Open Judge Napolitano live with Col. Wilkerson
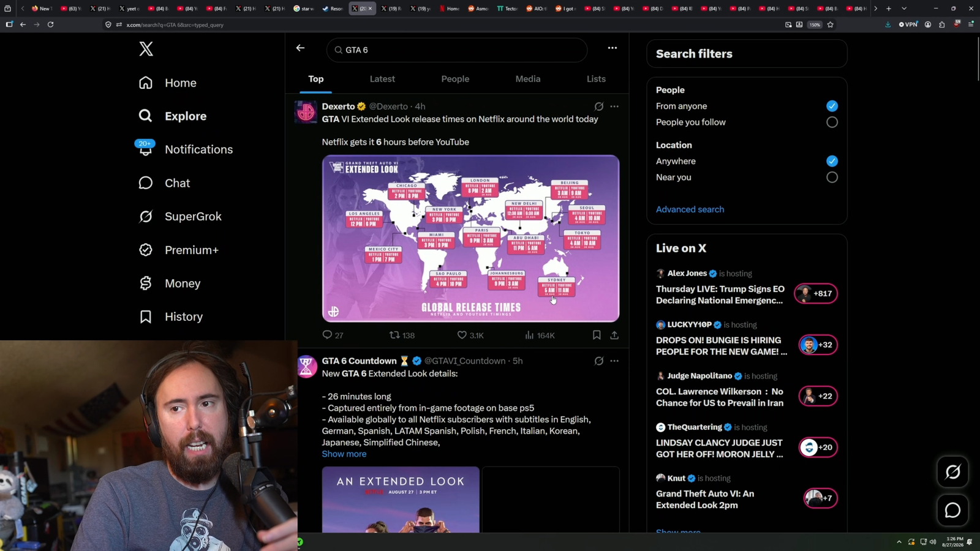Image resolution: width=980 pixels, height=551 pixels. tap(720, 397)
